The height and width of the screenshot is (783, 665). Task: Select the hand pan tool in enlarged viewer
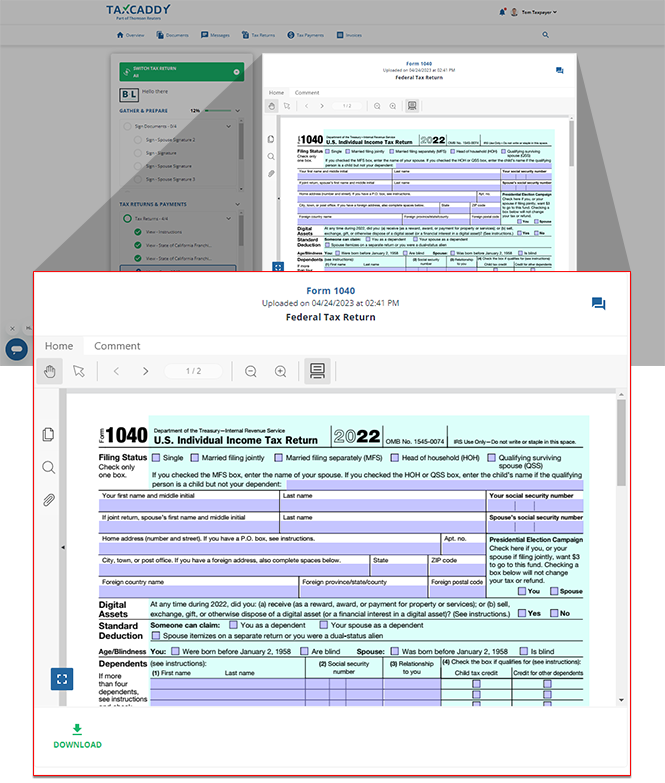50,371
